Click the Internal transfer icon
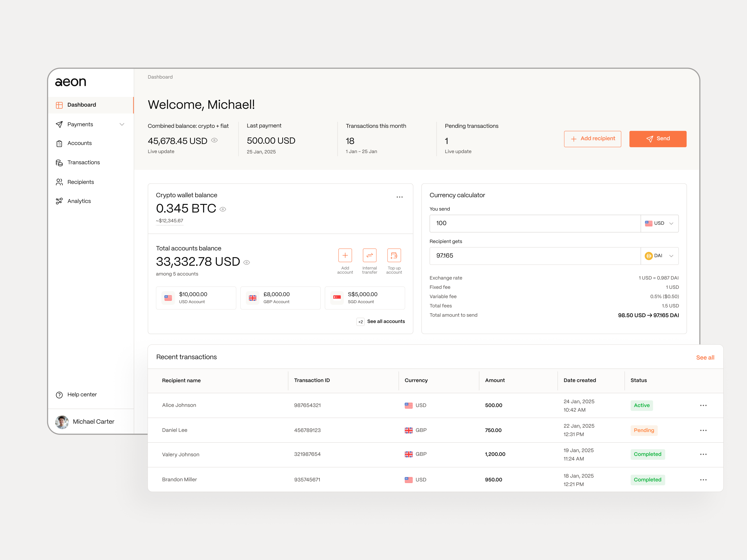Image resolution: width=747 pixels, height=560 pixels. click(370, 256)
